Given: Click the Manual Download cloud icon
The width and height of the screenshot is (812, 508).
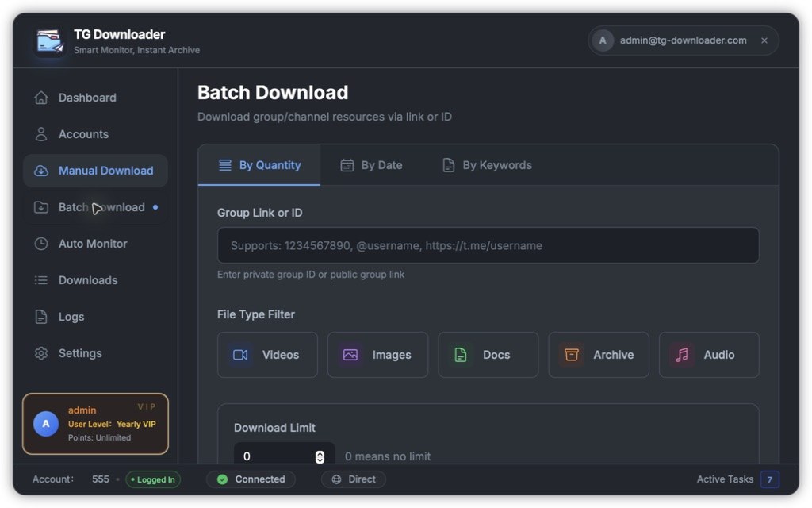Looking at the screenshot, I should tap(41, 171).
